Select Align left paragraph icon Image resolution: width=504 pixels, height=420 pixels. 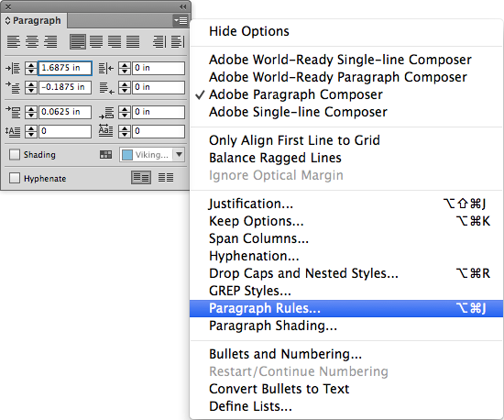click(14, 42)
